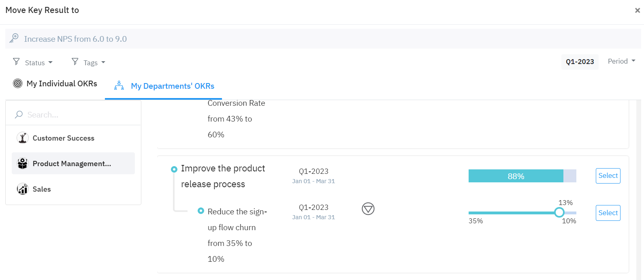Switch to My Individual OKRs tab

[55, 84]
